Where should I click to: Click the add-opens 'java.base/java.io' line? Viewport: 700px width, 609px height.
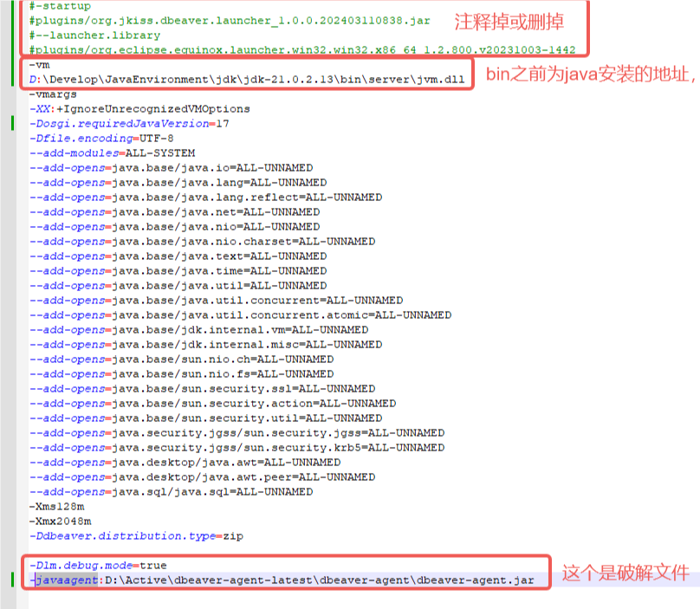tap(171, 168)
